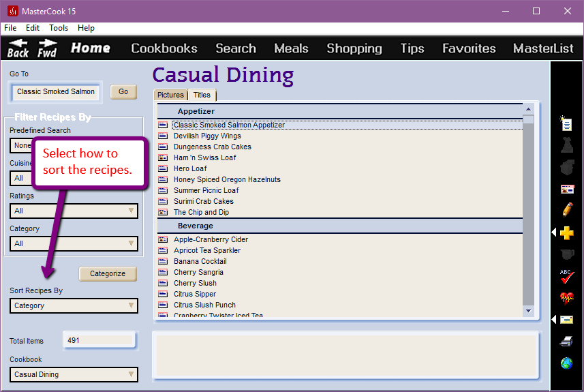Click the greyed chess-piece icon in right toolbar
The image size is (584, 392).
pyautogui.click(x=567, y=145)
